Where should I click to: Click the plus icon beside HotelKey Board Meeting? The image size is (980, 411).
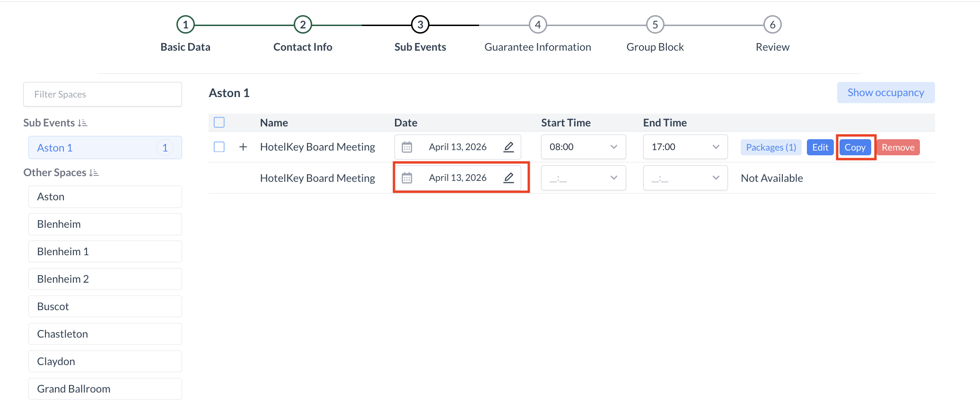[x=243, y=147]
